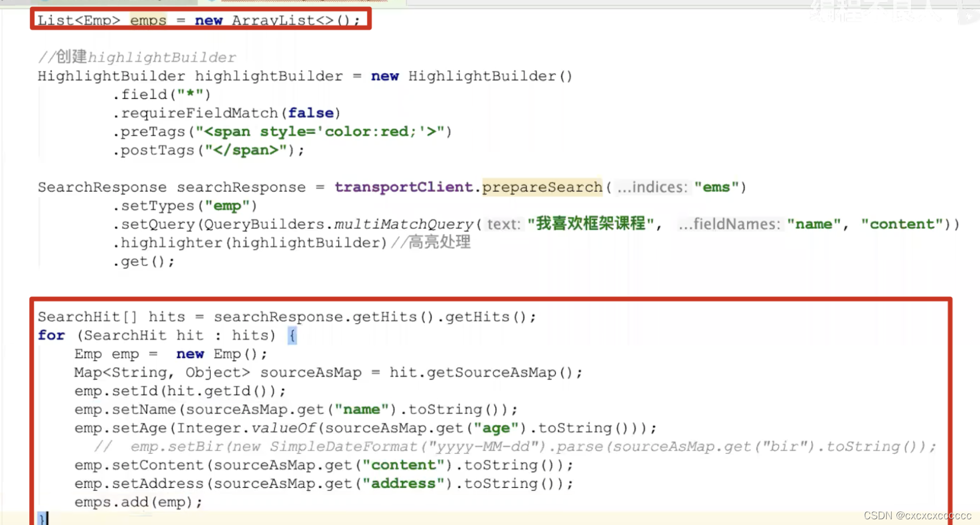Viewport: 980px width, 525px height.
Task: Click 'HighlightBuilder highlightBuilder' declaration text
Action: 190,76
